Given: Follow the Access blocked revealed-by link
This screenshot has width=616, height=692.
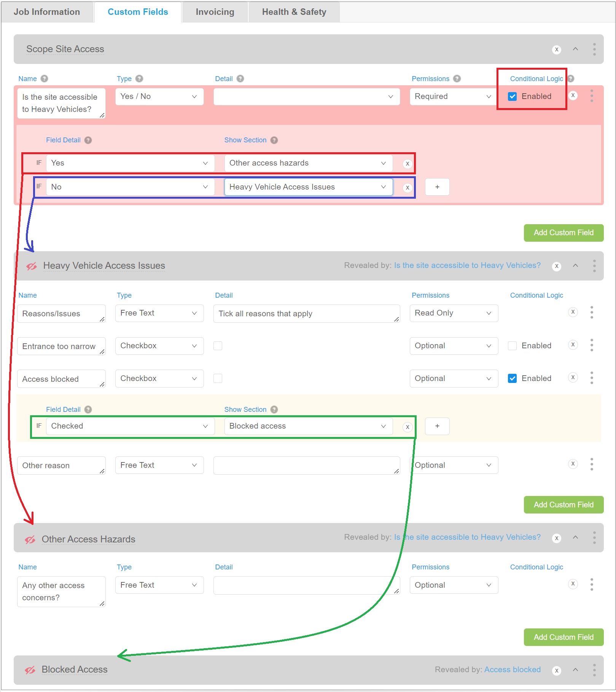Looking at the screenshot, I should (x=512, y=670).
